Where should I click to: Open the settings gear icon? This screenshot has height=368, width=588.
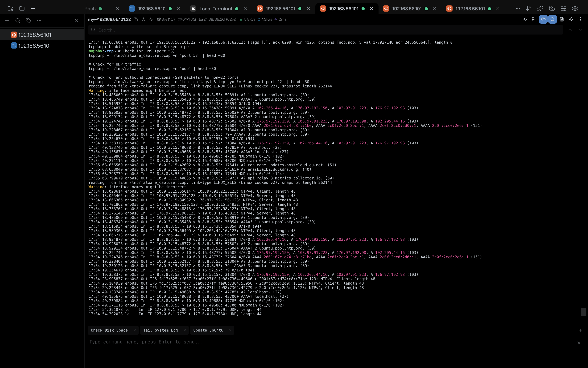click(575, 9)
